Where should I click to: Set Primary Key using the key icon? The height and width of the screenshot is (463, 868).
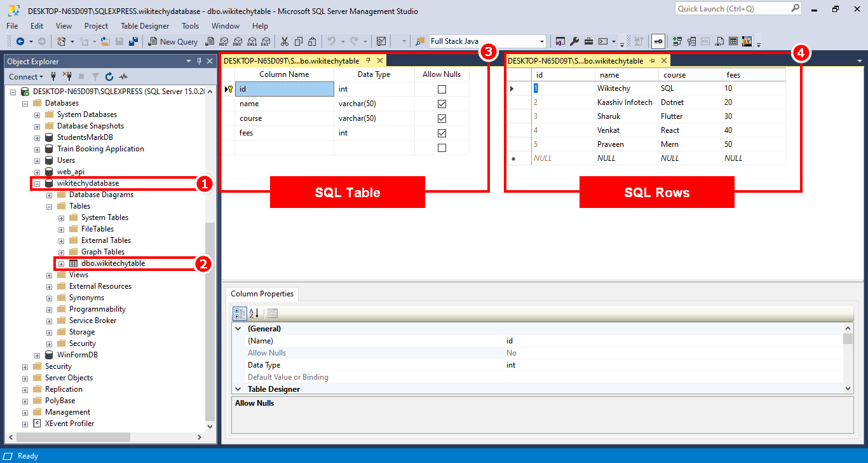click(x=658, y=41)
